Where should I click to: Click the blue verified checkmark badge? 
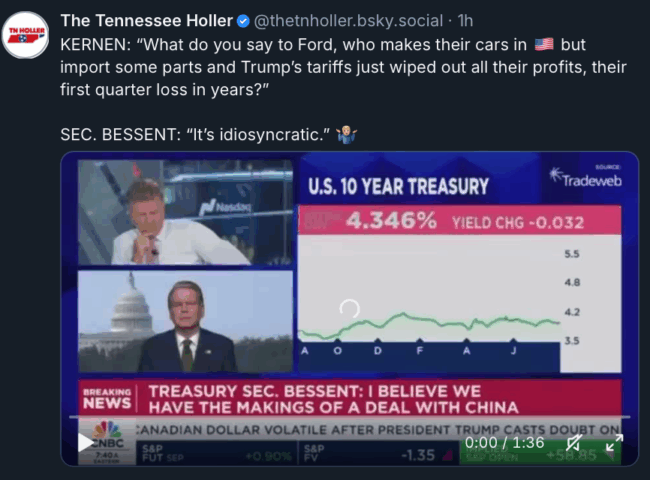click(x=243, y=21)
